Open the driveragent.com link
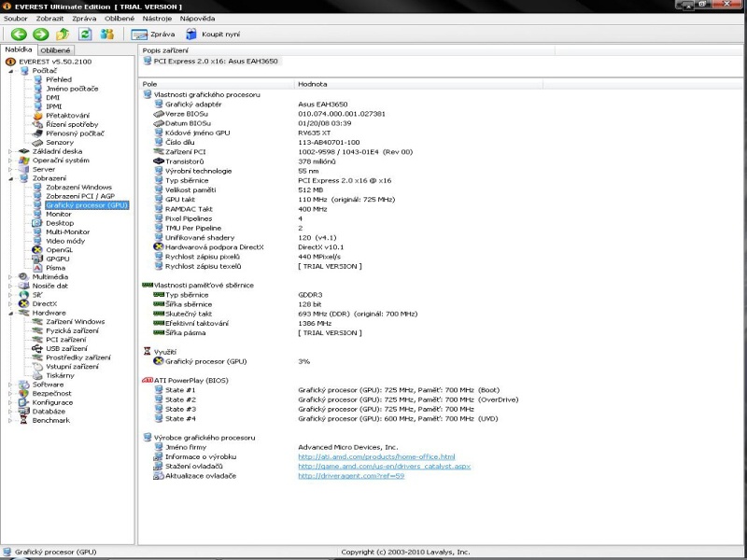The height and width of the screenshot is (560, 747). coord(351,476)
